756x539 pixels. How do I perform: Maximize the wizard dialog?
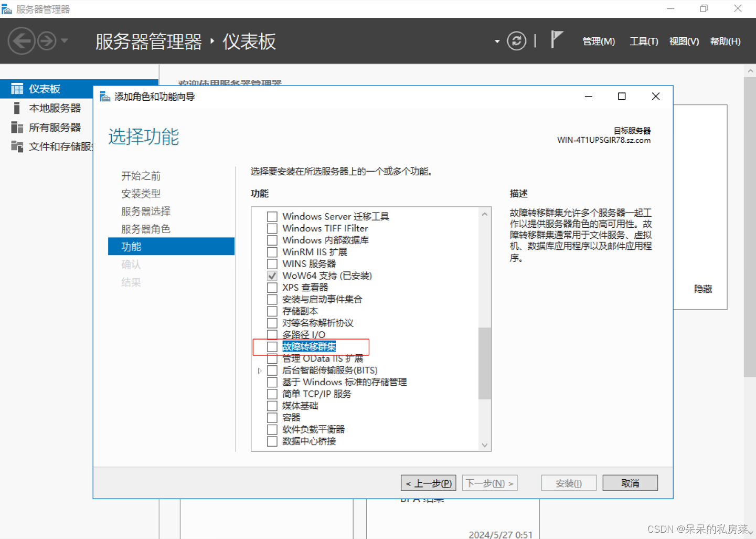coord(622,97)
